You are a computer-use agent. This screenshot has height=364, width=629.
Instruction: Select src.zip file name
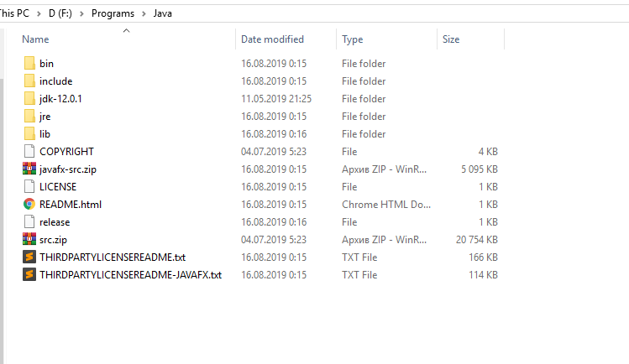[54, 240]
